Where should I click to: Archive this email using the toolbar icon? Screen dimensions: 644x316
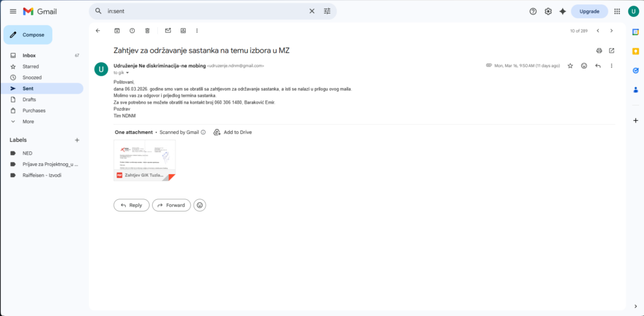click(x=117, y=30)
